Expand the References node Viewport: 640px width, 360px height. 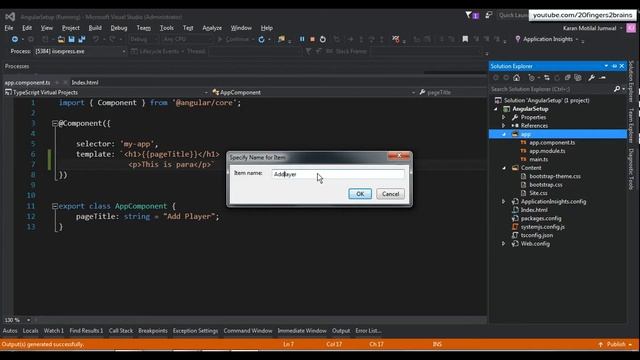pyautogui.click(x=504, y=126)
